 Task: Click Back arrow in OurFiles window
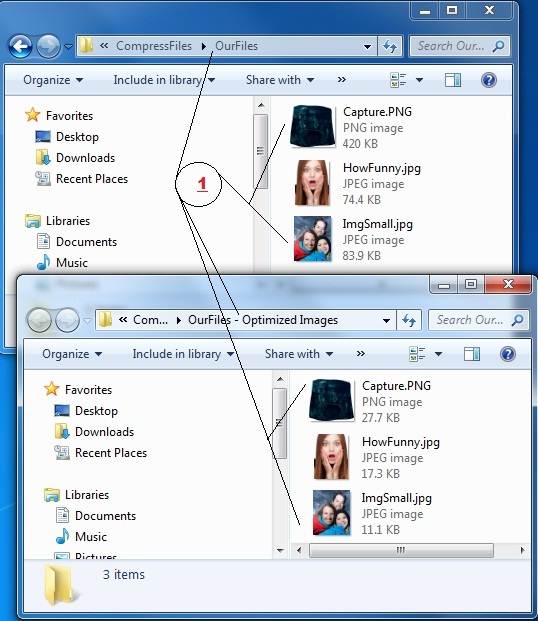pos(21,46)
